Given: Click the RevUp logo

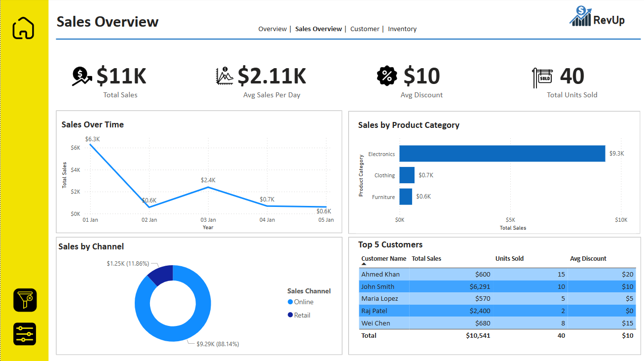Looking at the screenshot, I should (x=597, y=16).
